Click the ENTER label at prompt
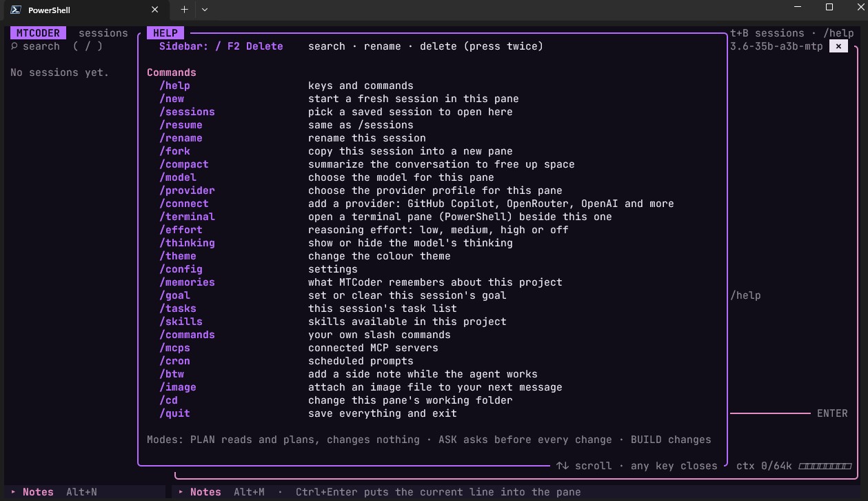 point(832,413)
